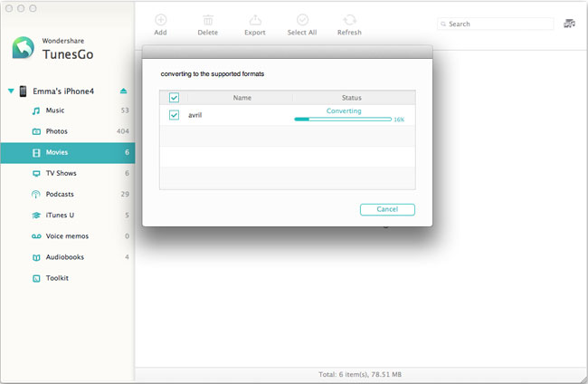Open the iTunes U category
The width and height of the screenshot is (588, 384).
click(x=68, y=215)
